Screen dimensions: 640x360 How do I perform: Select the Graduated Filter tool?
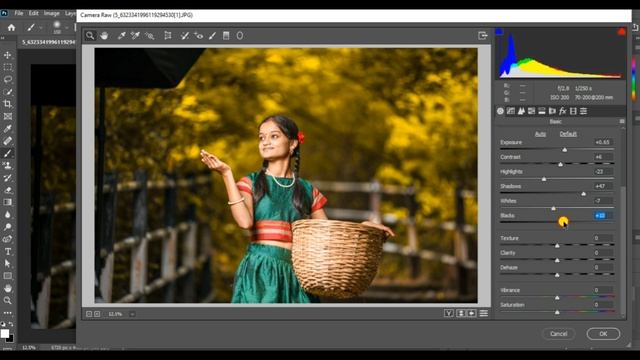226,36
